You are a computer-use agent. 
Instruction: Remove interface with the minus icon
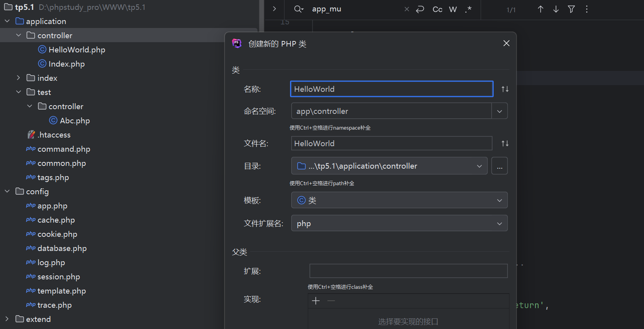point(331,301)
